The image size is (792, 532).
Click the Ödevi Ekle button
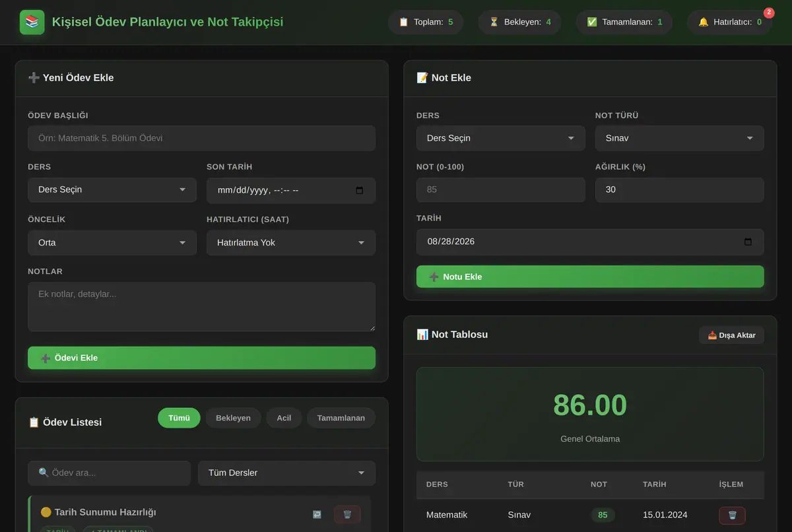[201, 358]
